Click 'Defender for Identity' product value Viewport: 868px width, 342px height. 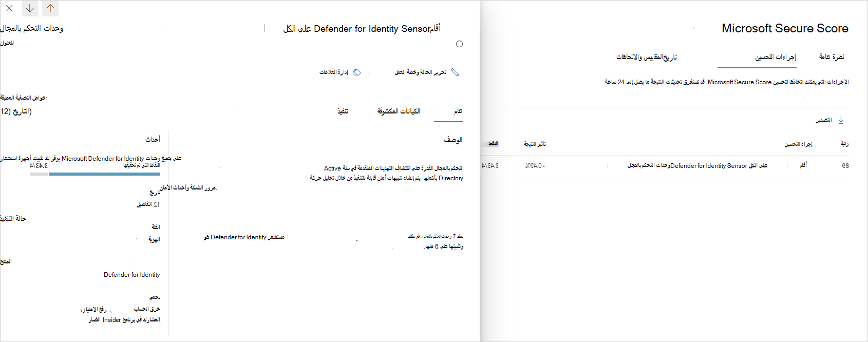pyautogui.click(x=131, y=275)
